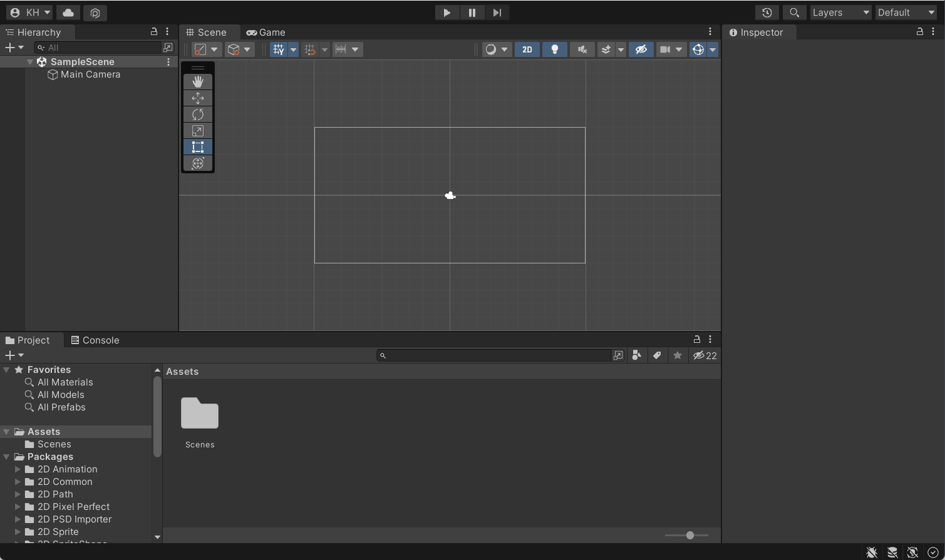Toggle scene lighting bulb

(555, 49)
